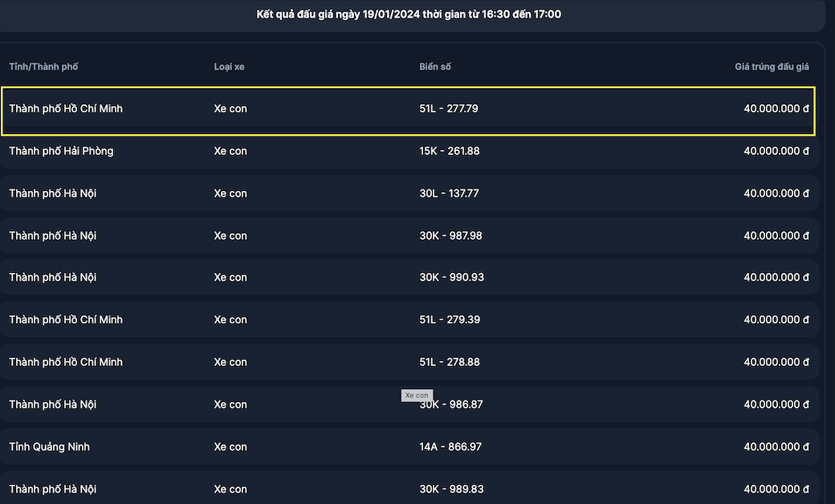835x504 pixels.
Task: Click the 40.000.000 đ price in the Hải Phòng row
Action: (x=776, y=151)
